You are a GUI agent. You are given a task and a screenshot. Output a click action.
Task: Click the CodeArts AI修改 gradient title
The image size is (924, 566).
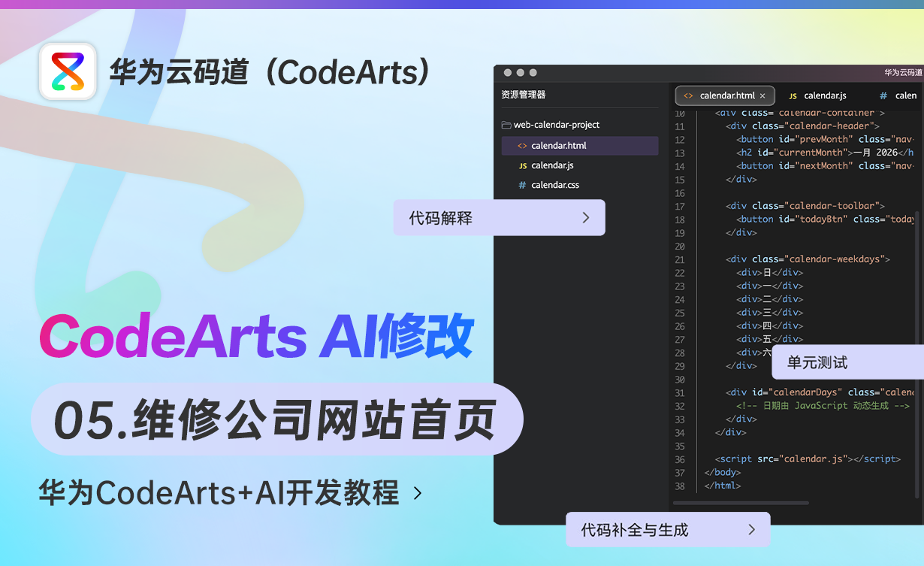tap(257, 335)
